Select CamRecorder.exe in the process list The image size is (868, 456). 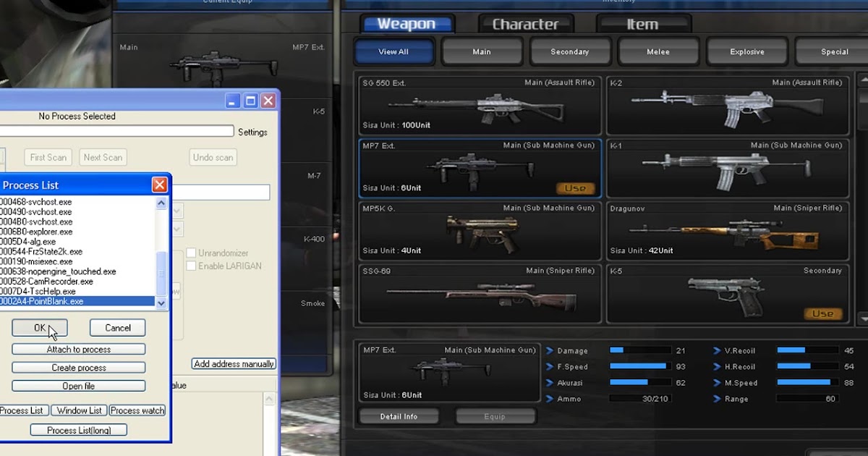(x=77, y=282)
